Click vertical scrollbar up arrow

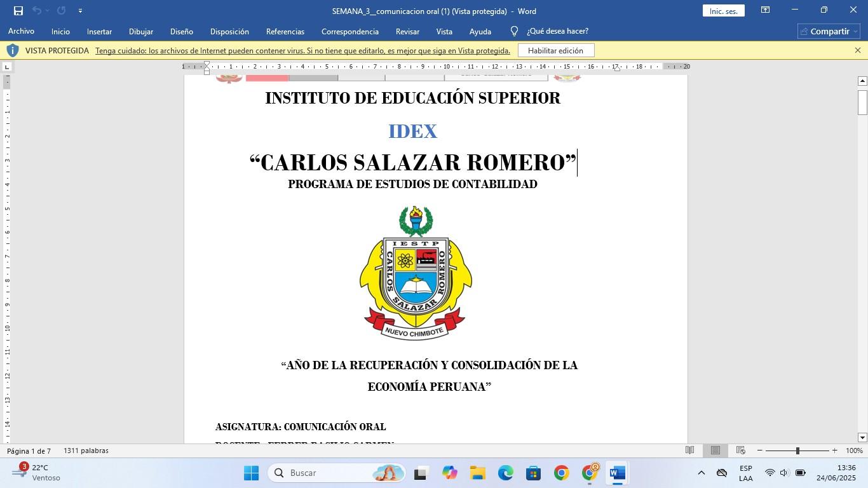click(862, 81)
